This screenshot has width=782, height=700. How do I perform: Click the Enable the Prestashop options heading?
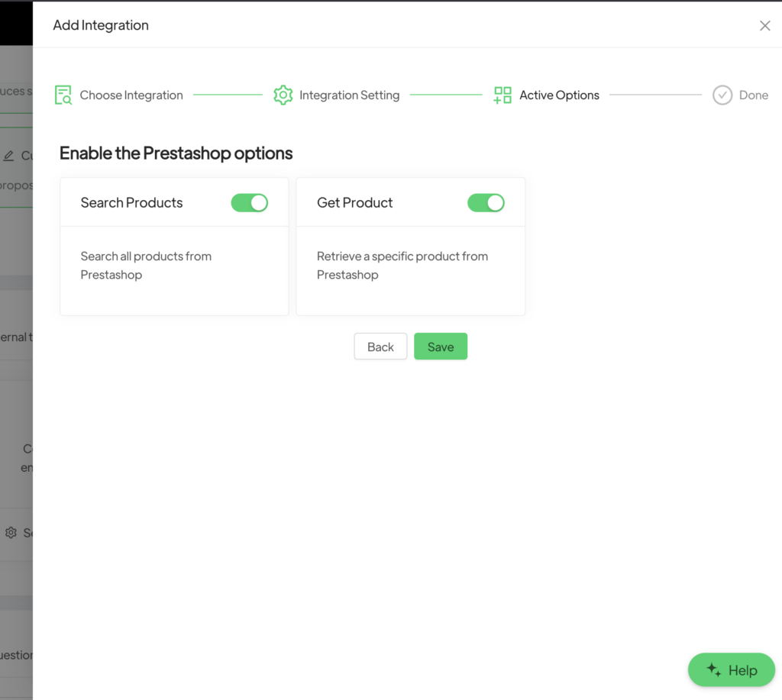point(176,153)
